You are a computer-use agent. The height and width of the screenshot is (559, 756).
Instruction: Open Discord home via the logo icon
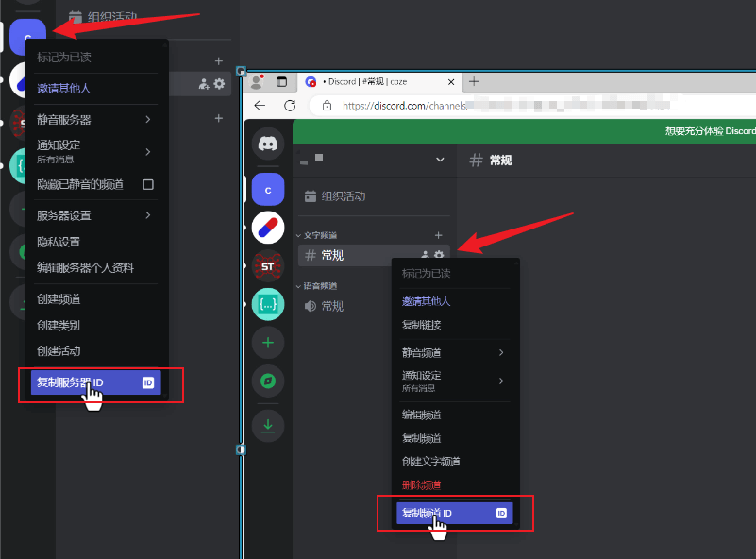268,144
